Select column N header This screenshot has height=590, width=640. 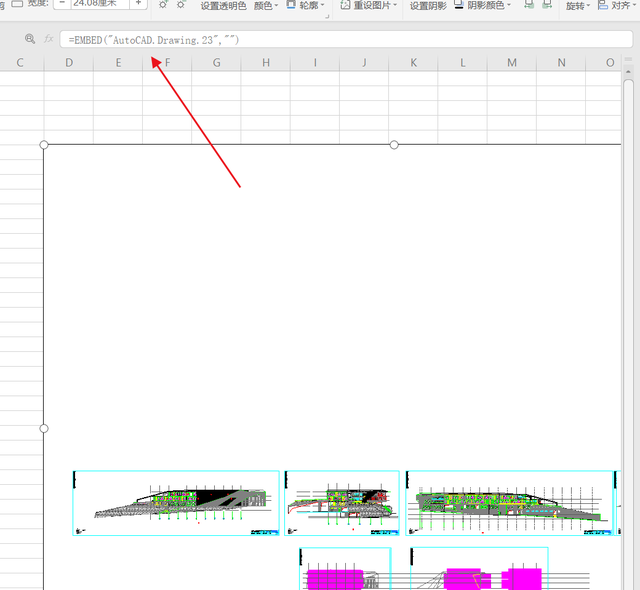tap(561, 62)
